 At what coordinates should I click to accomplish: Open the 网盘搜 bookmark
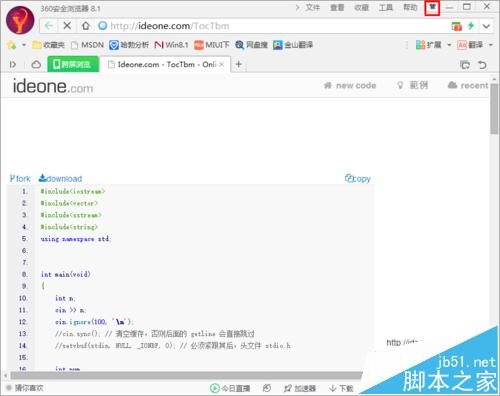click(x=251, y=45)
